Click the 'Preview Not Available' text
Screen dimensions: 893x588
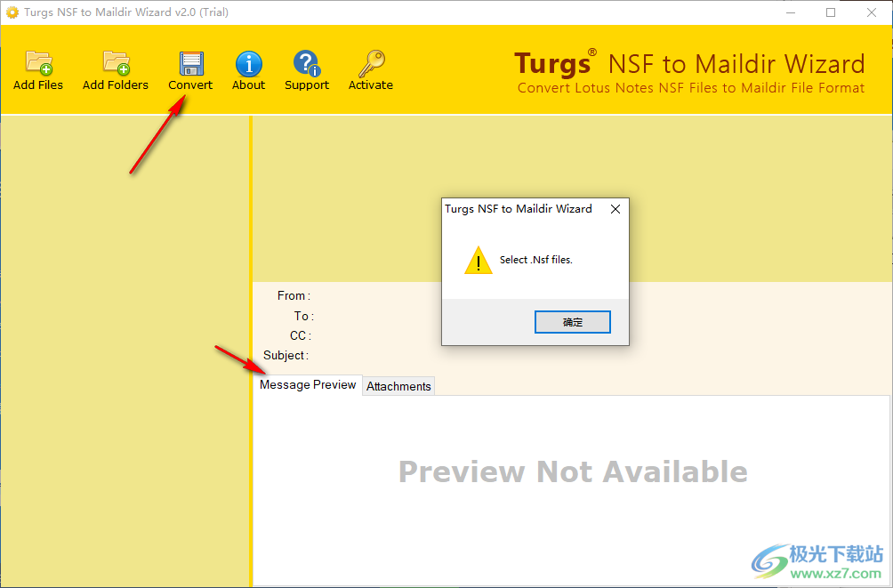click(573, 471)
